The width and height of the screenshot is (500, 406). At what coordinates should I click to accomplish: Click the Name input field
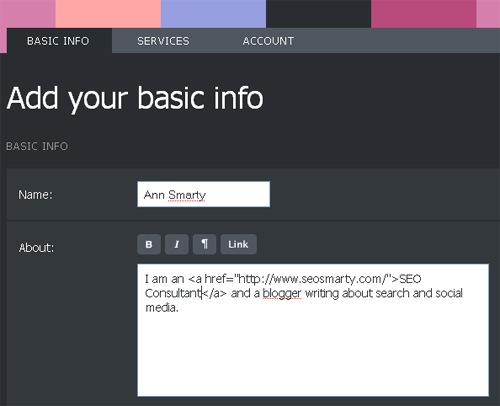(203, 194)
